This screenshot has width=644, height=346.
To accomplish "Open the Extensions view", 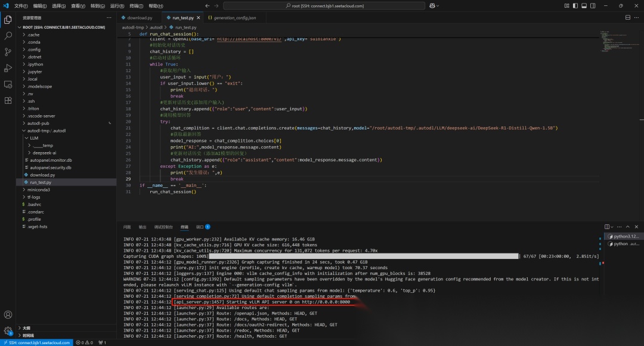I will pyautogui.click(x=8, y=100).
